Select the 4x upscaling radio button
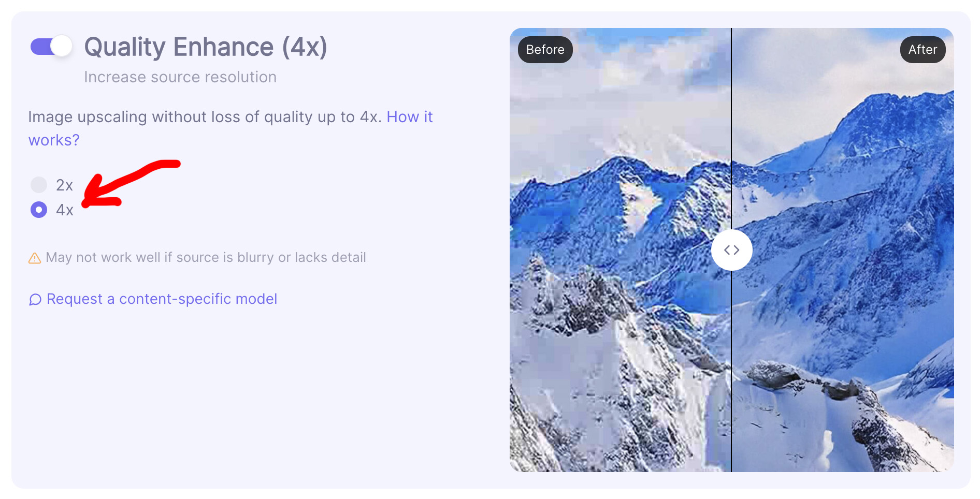The height and width of the screenshot is (499, 980). [39, 210]
